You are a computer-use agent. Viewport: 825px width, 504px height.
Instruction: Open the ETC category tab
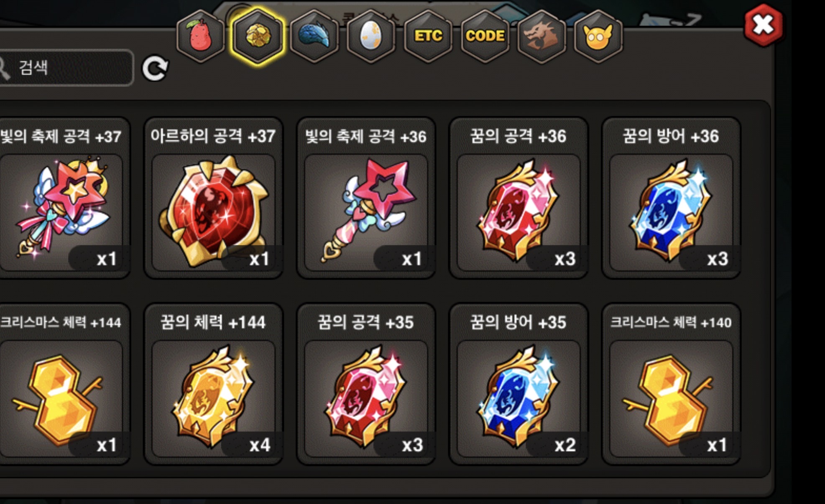coord(428,36)
